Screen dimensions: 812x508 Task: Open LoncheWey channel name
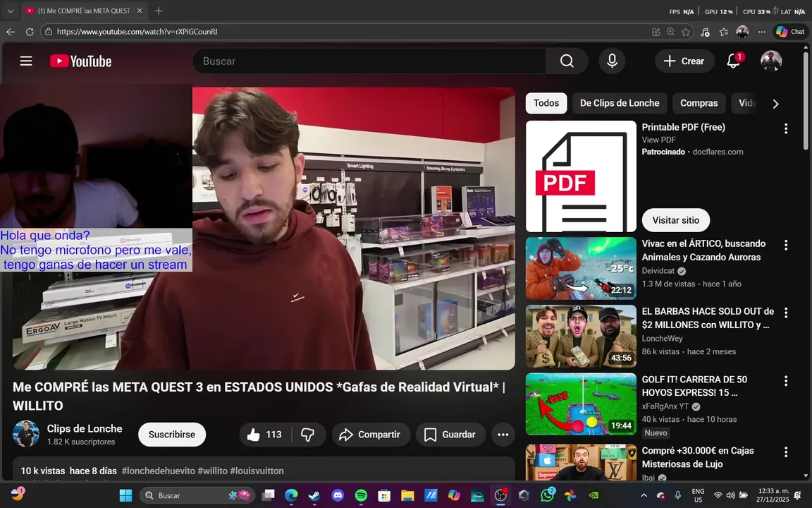click(x=662, y=338)
